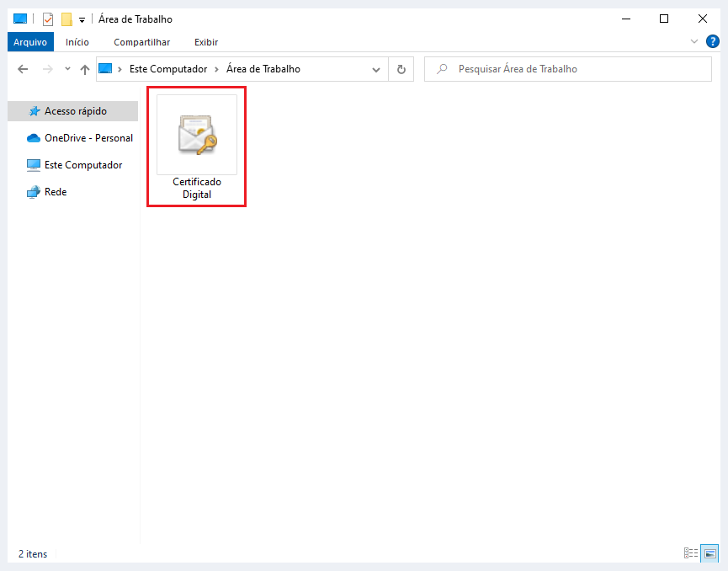Screen dimensions: 728x571
Task: Click the Acesso rápido star icon
Action: [x=35, y=111]
